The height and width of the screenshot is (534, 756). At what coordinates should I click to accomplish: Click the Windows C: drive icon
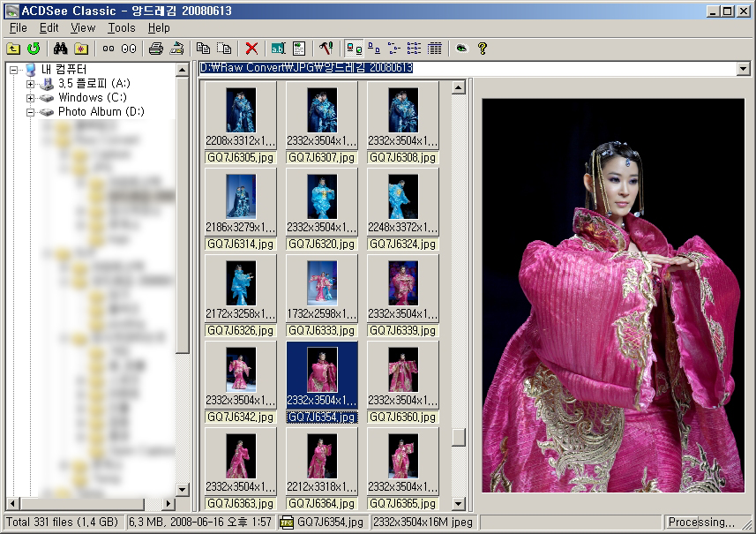click(x=46, y=98)
